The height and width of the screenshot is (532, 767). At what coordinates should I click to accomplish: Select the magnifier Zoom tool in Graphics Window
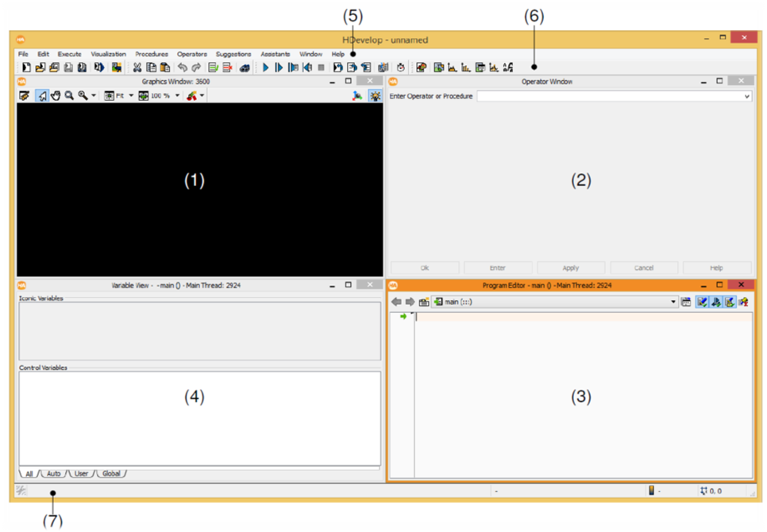69,96
